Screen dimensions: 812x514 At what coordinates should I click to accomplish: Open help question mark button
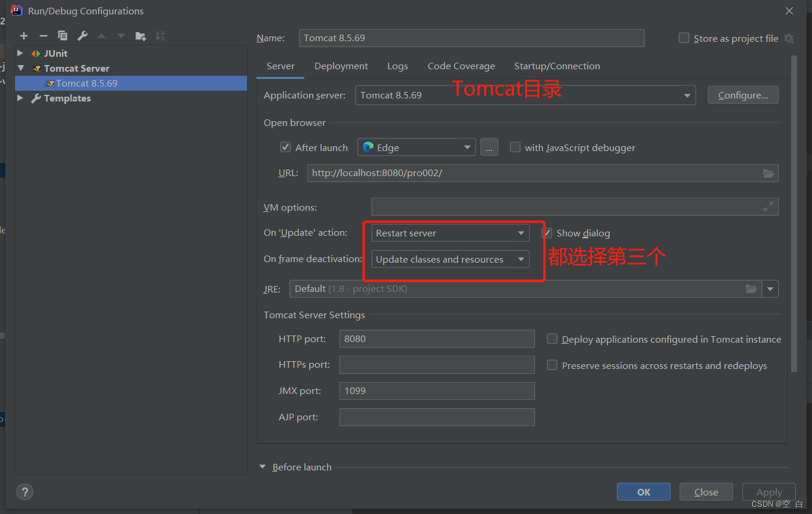[24, 492]
